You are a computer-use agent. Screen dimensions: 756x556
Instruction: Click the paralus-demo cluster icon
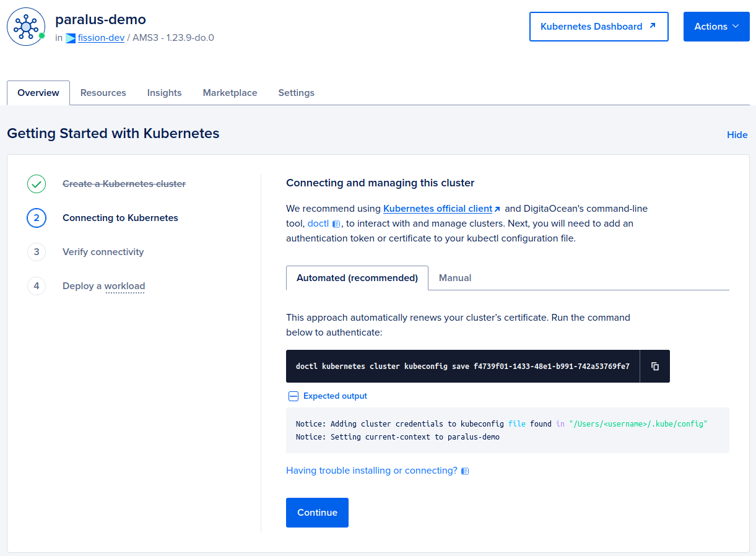click(x=26, y=27)
